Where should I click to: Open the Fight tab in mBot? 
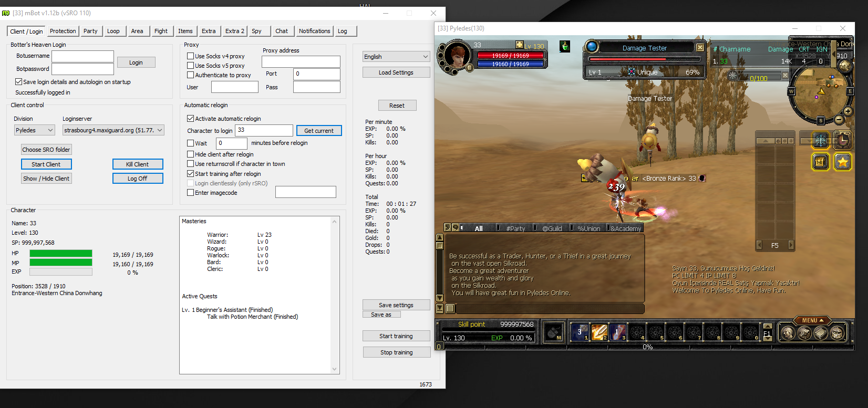pyautogui.click(x=161, y=31)
